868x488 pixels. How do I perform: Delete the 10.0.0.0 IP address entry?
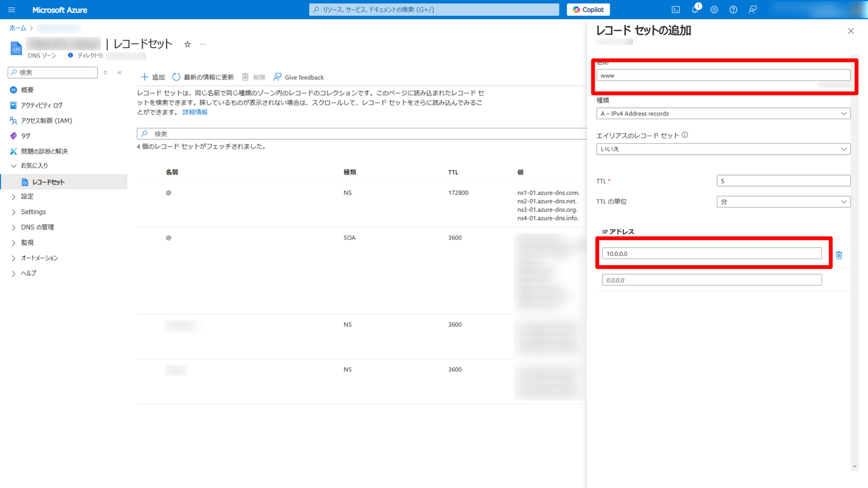[839, 255]
